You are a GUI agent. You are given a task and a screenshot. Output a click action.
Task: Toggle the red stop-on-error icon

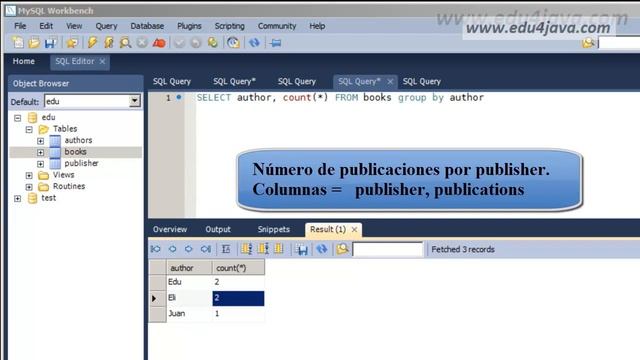click(x=159, y=42)
